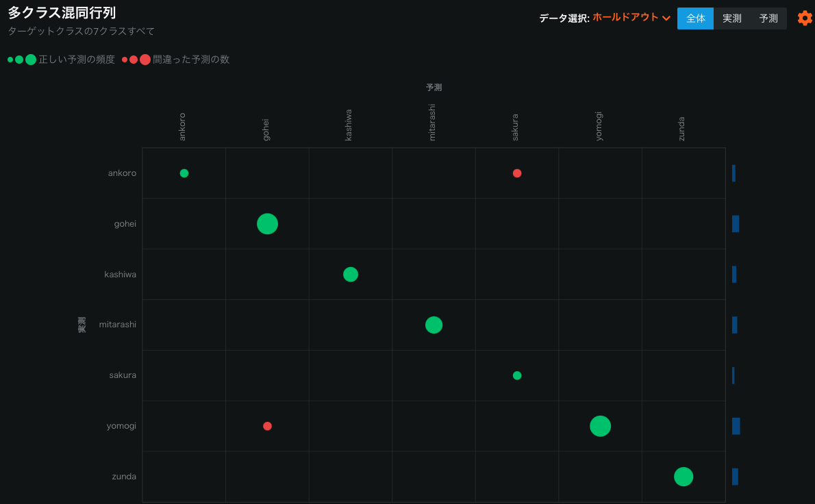Switch to the 予測 view tab
815x504 pixels.
click(x=768, y=18)
